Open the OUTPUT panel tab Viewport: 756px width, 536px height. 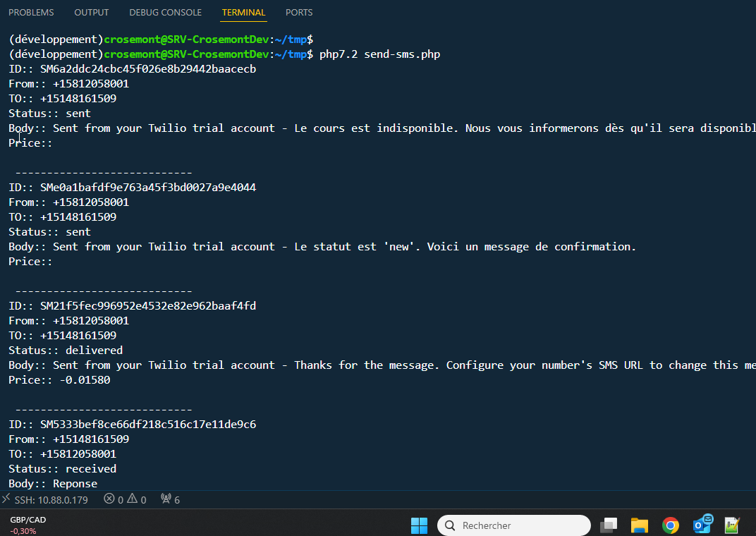(x=92, y=13)
